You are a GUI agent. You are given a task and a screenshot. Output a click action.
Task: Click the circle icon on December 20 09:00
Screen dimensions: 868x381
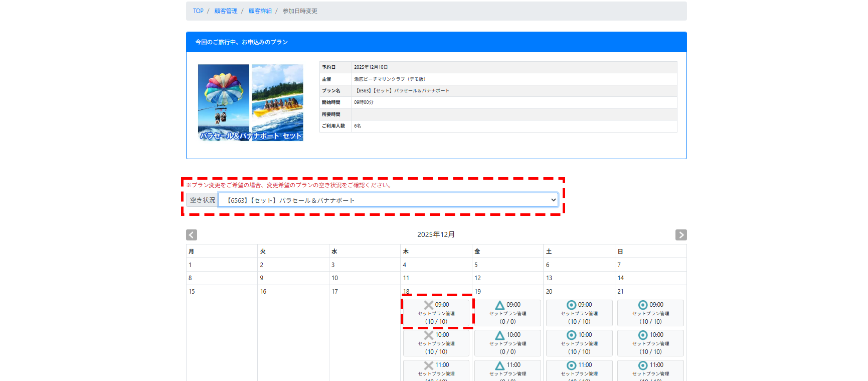pos(571,305)
